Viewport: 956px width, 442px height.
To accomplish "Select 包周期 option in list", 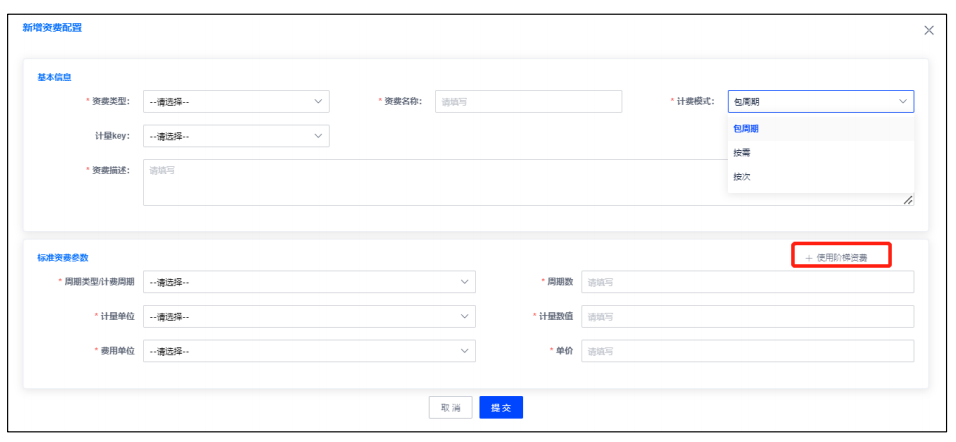I will pyautogui.click(x=821, y=129).
